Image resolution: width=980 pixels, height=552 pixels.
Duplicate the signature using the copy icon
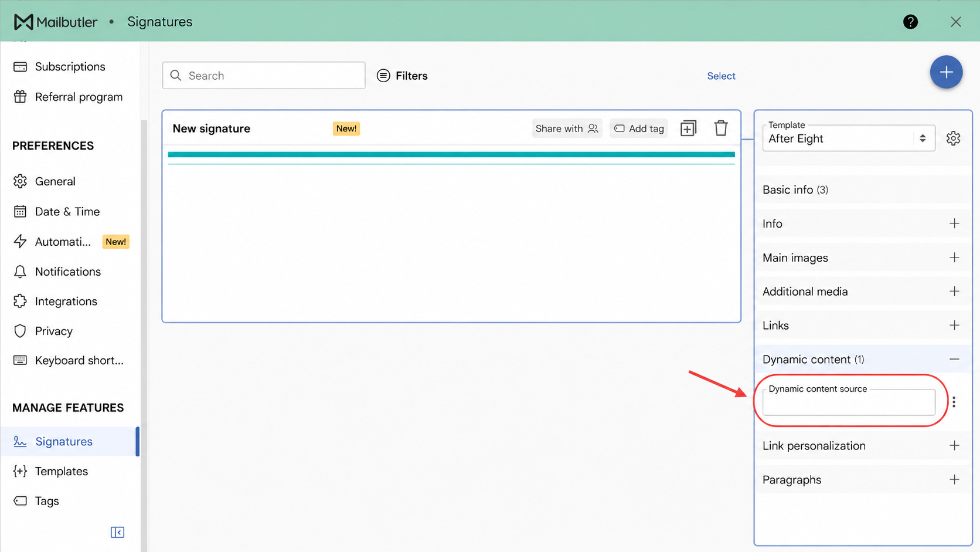(x=688, y=128)
